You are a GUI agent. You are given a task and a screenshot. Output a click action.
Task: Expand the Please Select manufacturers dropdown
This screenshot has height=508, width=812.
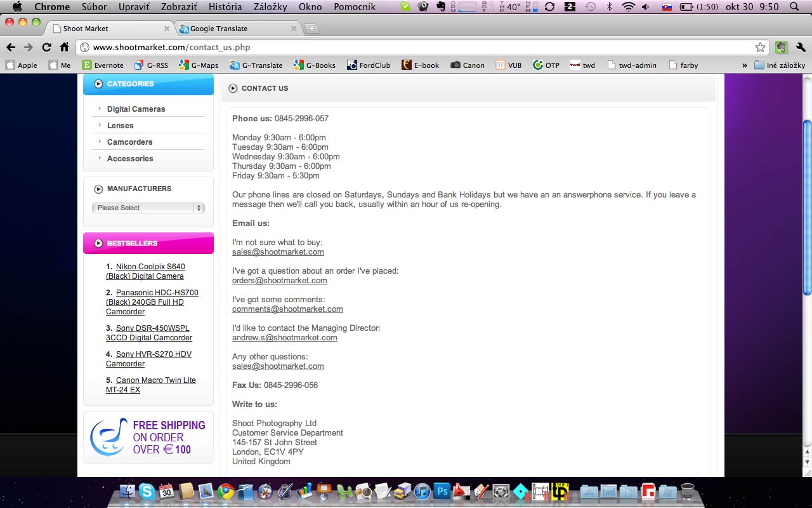(148, 208)
